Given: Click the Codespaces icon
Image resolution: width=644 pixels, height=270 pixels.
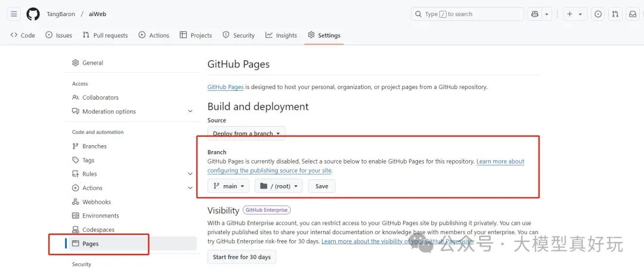Looking at the screenshot, I should [x=76, y=229].
